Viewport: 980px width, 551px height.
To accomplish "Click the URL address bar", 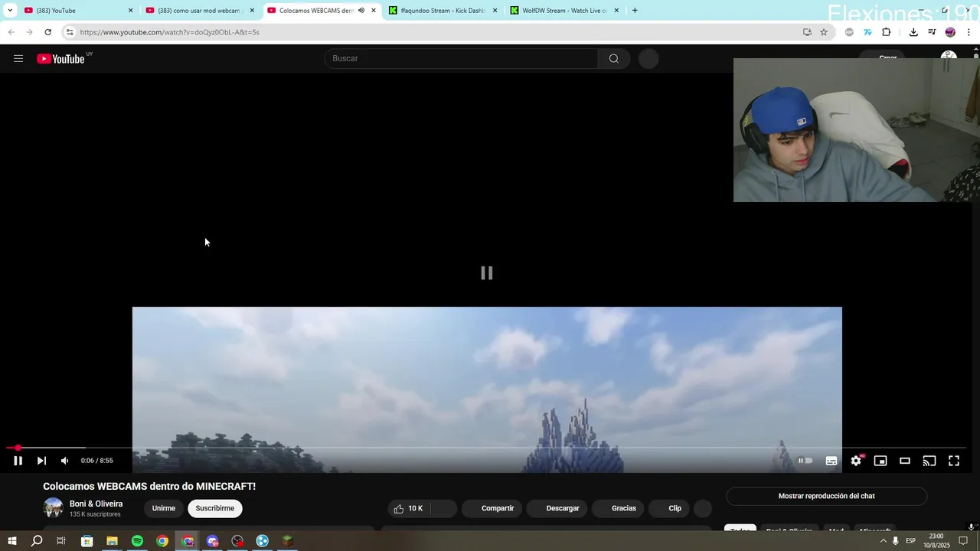I will 436,32.
